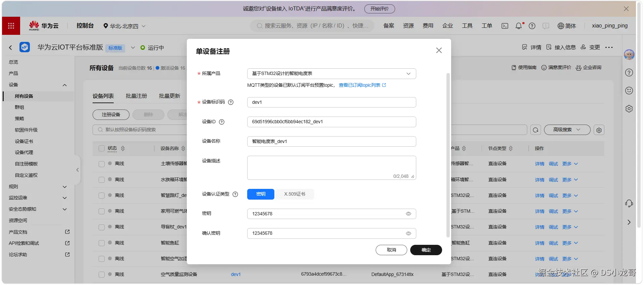Go back with the left arrow icon
This screenshot has width=644, height=285.
tap(10, 48)
